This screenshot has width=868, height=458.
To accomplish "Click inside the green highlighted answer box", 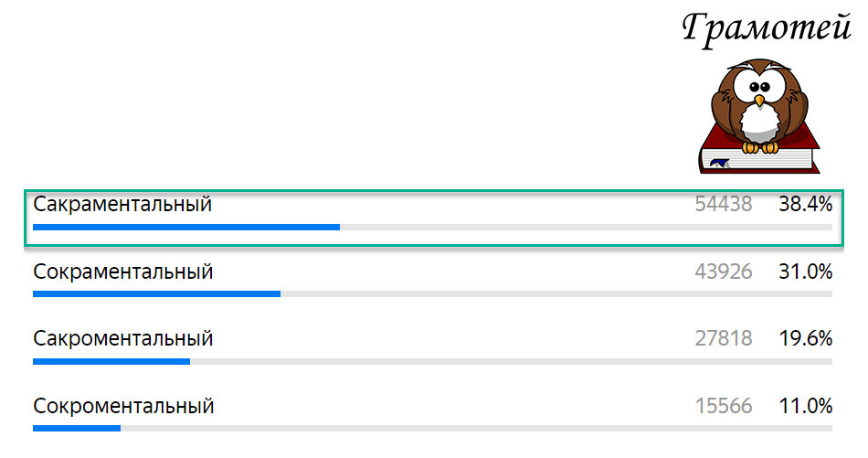I will (434, 218).
